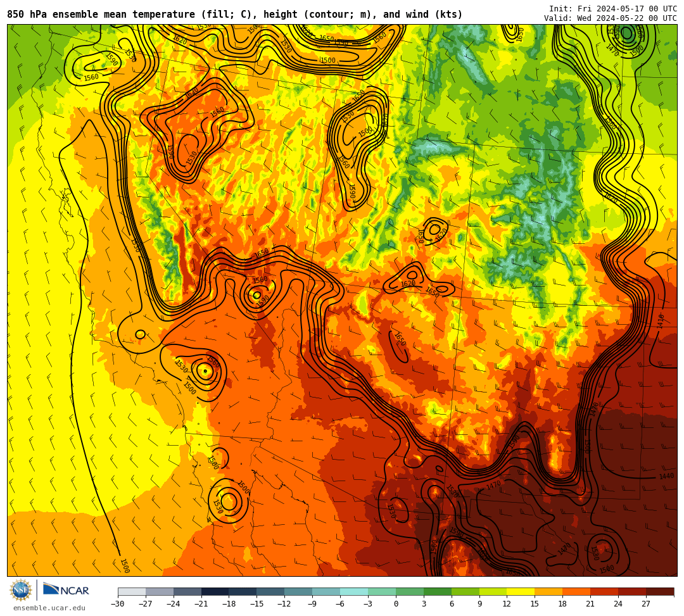This screenshot has width=684, height=616.
Task: Click the 6 colorbar label
Action: click(452, 604)
